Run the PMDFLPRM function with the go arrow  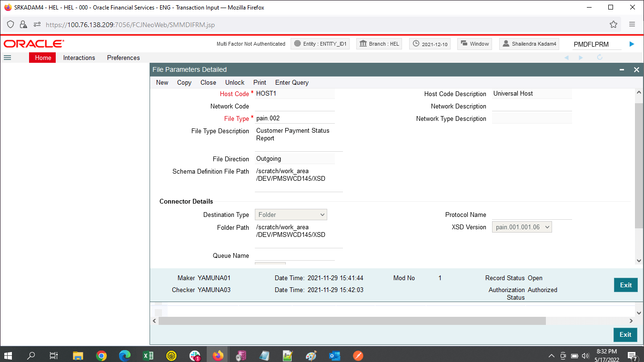coord(632,44)
